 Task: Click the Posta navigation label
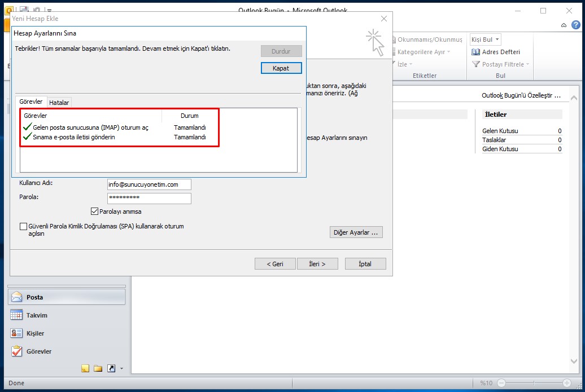click(34, 297)
